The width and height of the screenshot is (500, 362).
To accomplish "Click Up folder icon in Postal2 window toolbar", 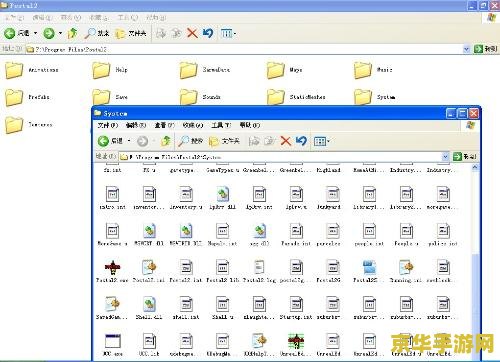I will (x=72, y=33).
